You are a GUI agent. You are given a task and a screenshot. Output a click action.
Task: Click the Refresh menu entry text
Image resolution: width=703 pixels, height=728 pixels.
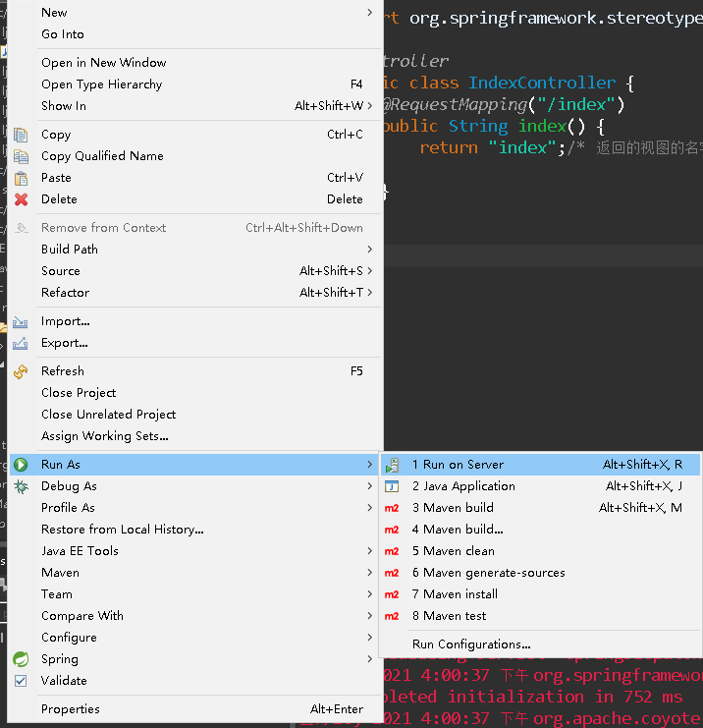(63, 371)
